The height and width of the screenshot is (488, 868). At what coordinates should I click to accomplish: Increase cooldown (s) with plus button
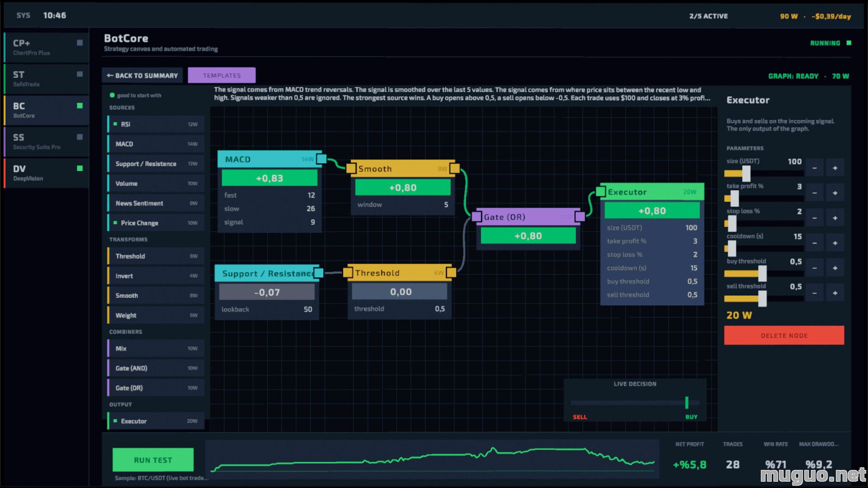[x=835, y=243]
